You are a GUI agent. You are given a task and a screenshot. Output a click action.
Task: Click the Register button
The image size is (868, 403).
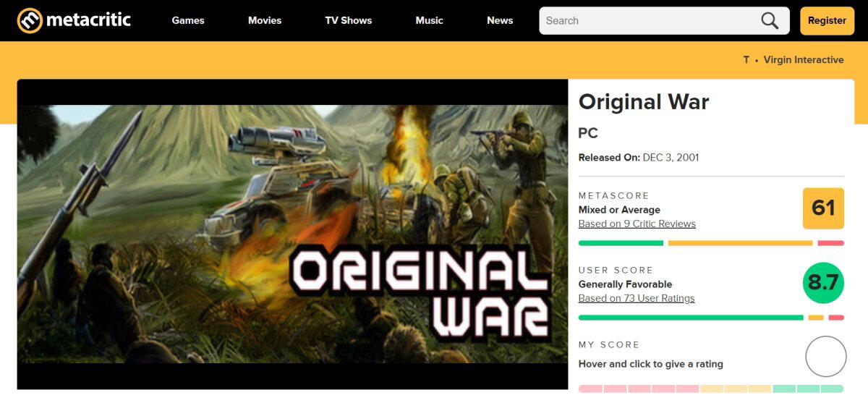[x=827, y=21]
